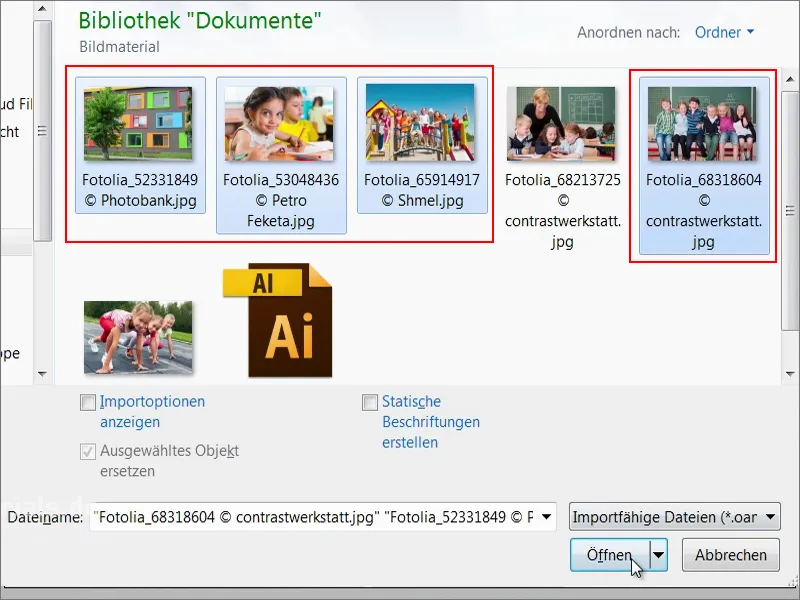Click file list scrollbar down arrow
Image resolution: width=800 pixels, height=600 pixels.
(790, 374)
